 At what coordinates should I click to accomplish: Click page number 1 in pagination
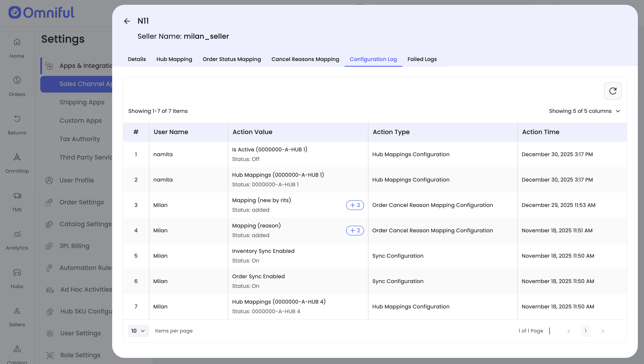(x=586, y=331)
